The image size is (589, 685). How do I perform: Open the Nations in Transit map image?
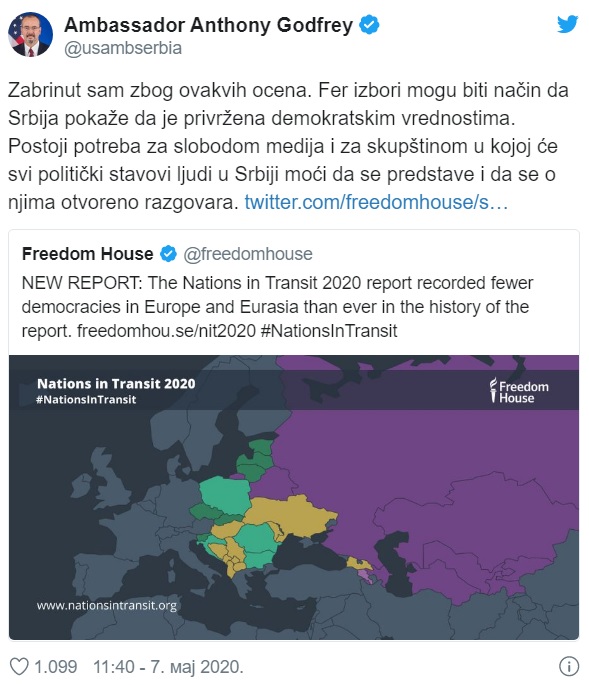tap(294, 497)
